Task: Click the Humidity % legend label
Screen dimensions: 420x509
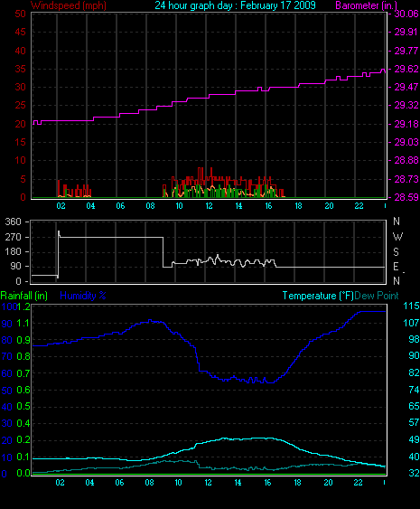Action: pyautogui.click(x=83, y=296)
